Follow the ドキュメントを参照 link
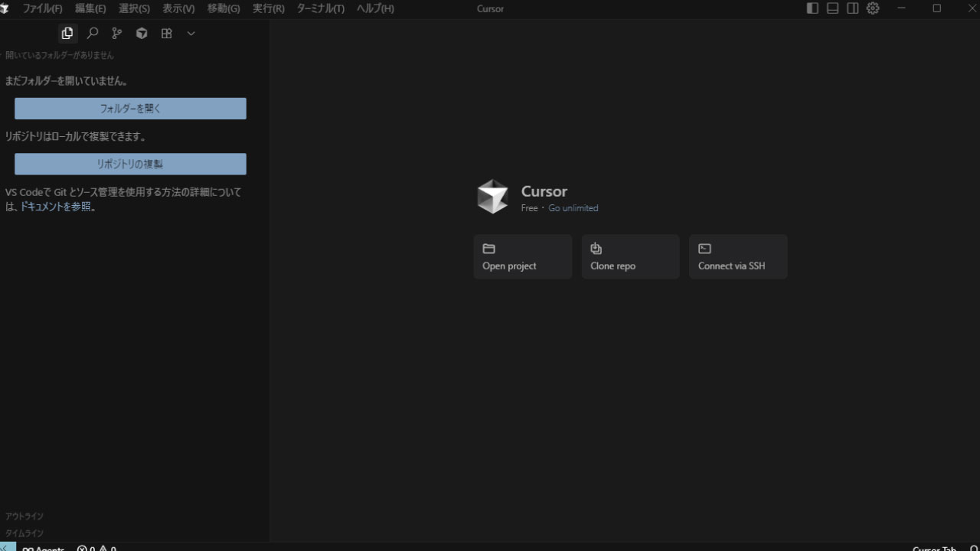Viewport: 980px width, 551px height. tap(55, 207)
